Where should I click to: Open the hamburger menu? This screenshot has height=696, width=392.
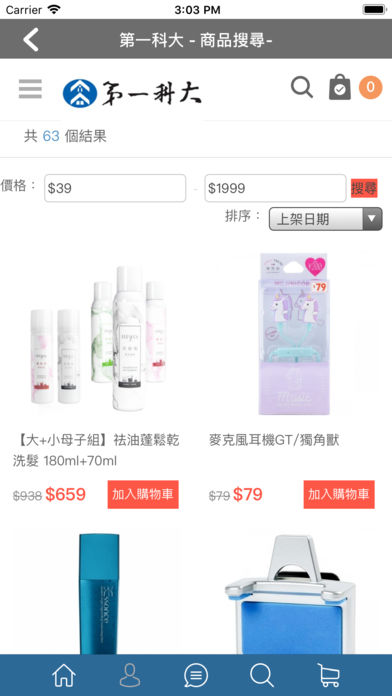click(x=30, y=89)
